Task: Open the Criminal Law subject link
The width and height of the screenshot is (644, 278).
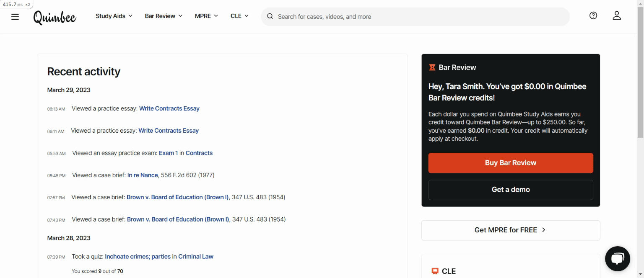Action: point(196,257)
